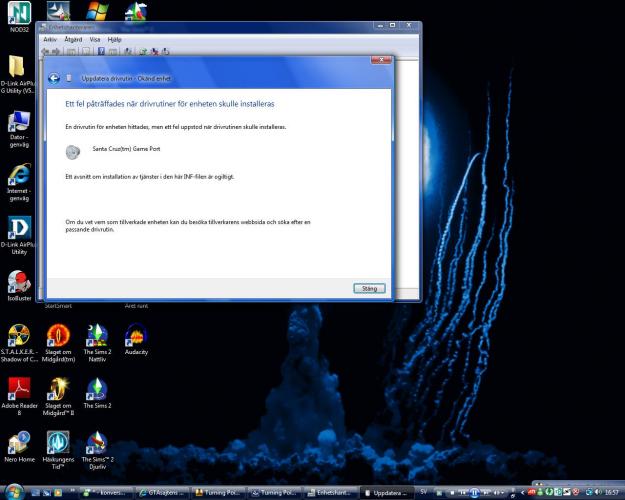Open the Dator computer shortcut
This screenshot has height=500, width=625.
click(x=18, y=122)
